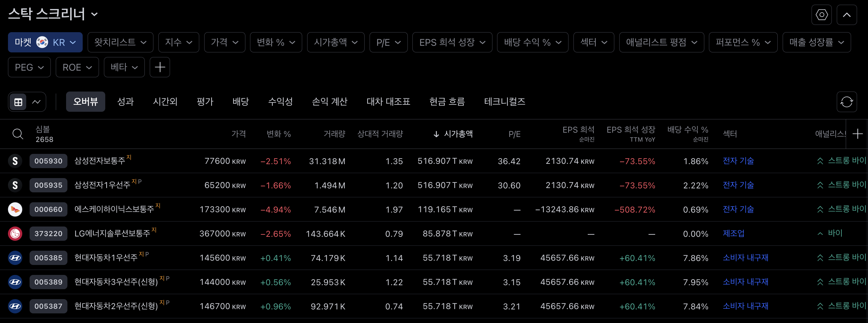
Task: Click the search magnifier in the symbol header
Action: 18,134
